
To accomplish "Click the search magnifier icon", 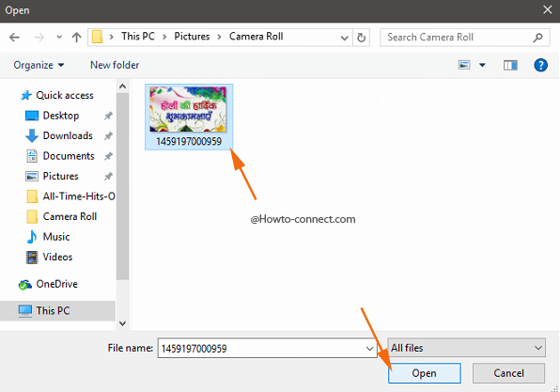I will click(x=537, y=38).
